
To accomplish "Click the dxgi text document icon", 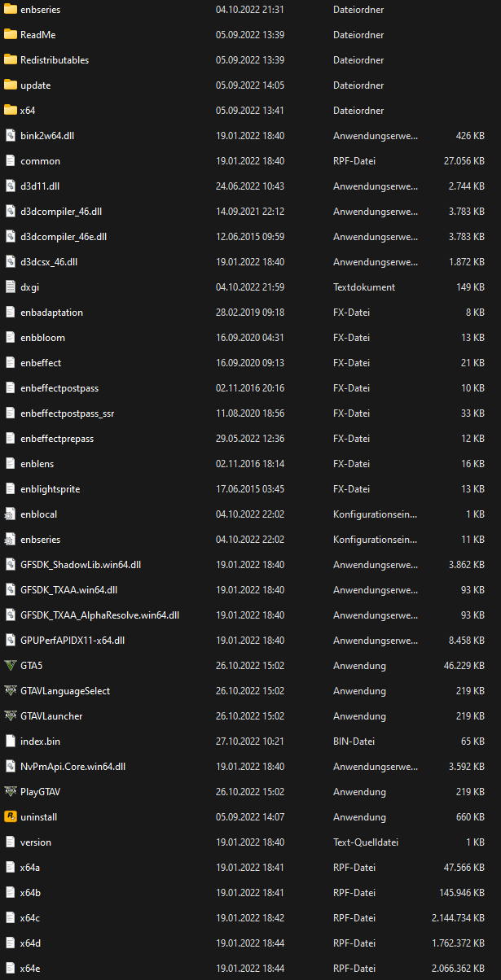I will 11,287.
